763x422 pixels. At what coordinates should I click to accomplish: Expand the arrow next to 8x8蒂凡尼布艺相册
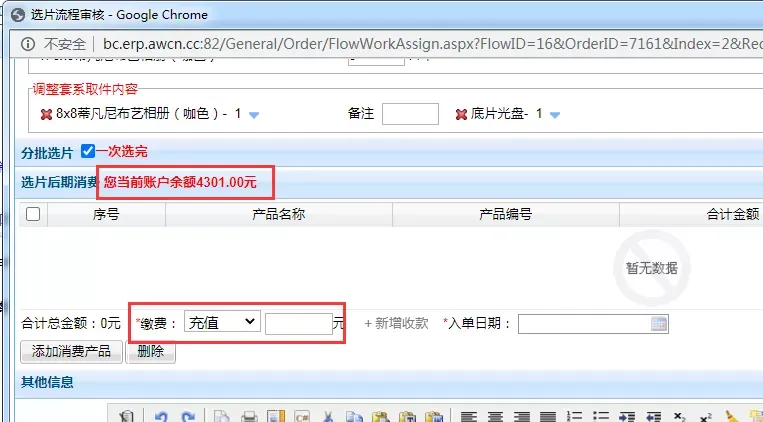pos(254,115)
